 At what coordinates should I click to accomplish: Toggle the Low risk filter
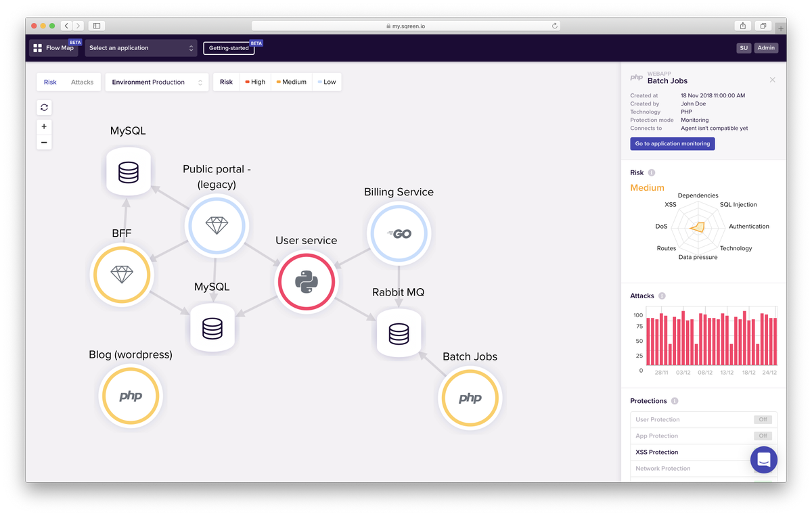[327, 82]
